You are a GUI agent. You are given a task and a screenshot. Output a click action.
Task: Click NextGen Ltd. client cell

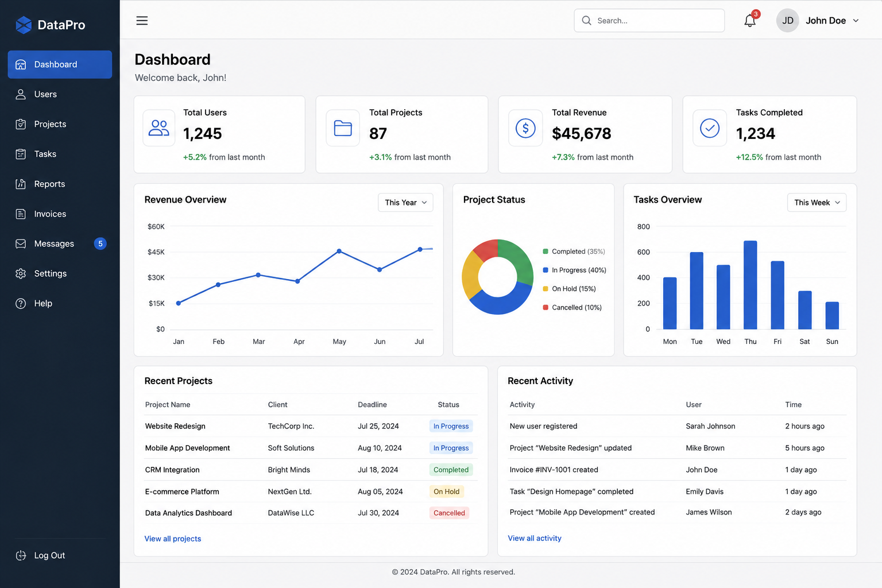click(x=289, y=492)
